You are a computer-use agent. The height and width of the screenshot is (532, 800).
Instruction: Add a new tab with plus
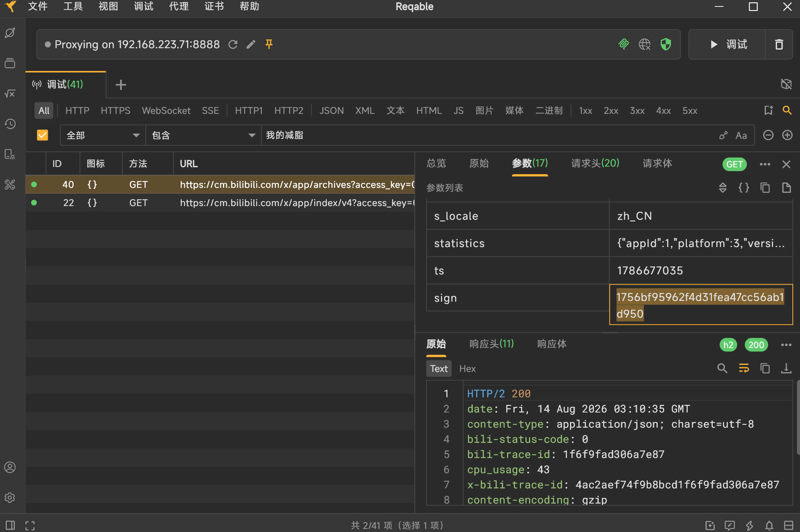pyautogui.click(x=121, y=85)
